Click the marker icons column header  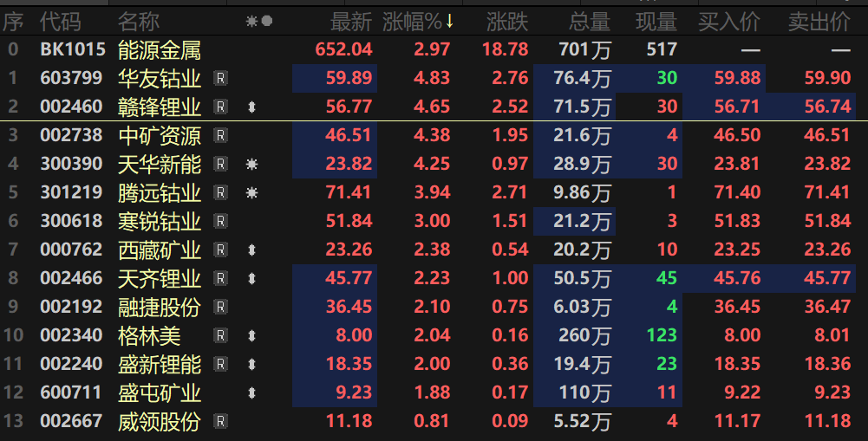click(x=258, y=21)
